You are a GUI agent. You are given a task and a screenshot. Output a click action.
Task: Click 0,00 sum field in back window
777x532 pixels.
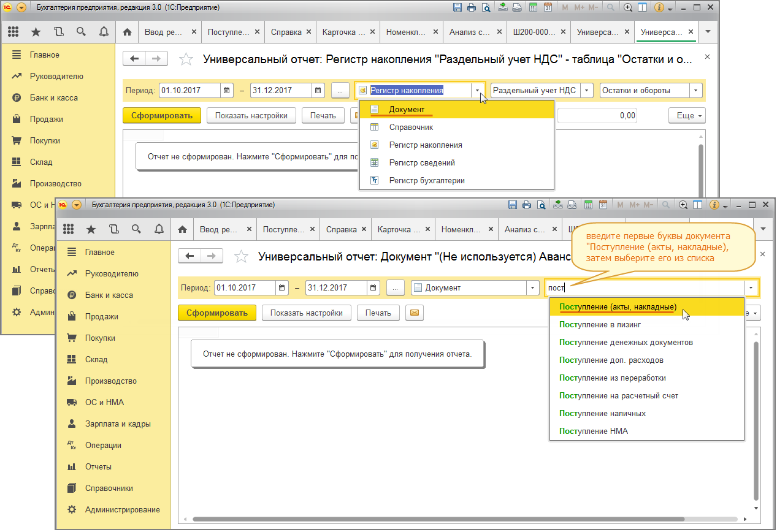pos(598,115)
